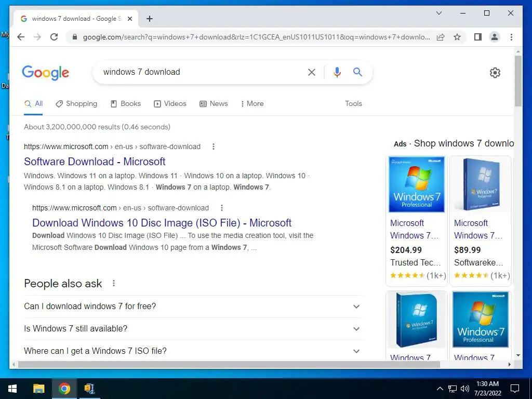Screen dimensions: 532x399
Task: Click inside the windows 7 download search field
Action: (200, 72)
